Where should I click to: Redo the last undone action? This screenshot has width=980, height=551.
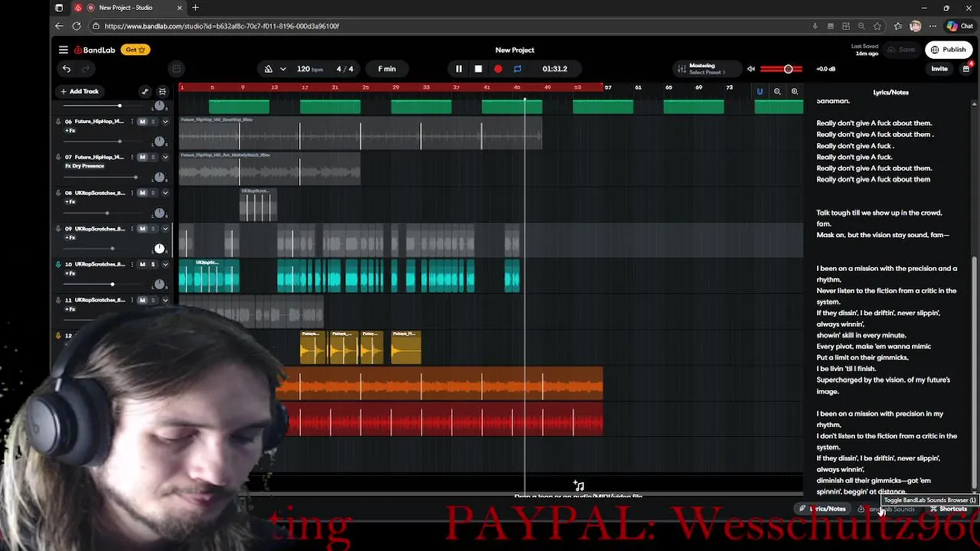click(86, 69)
